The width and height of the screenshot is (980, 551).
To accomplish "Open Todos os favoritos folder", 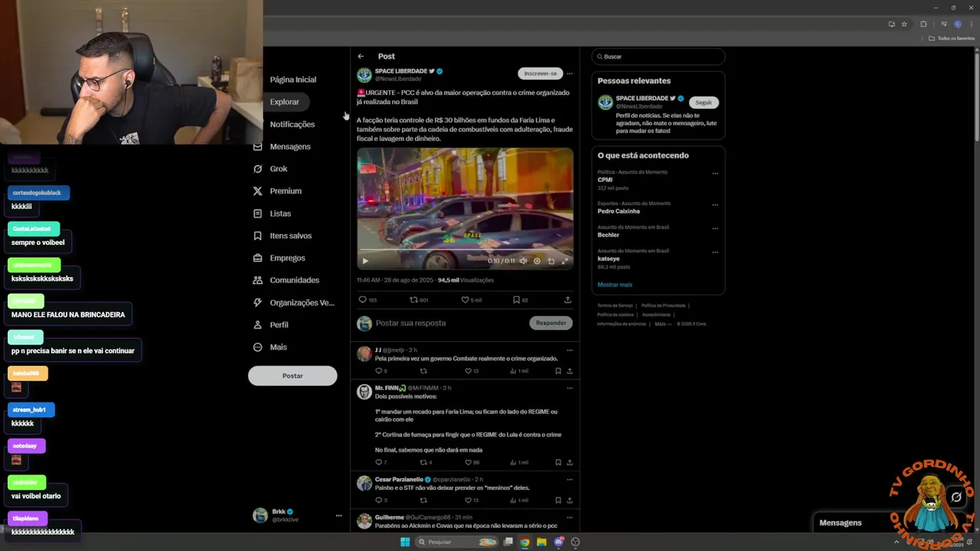I will click(x=952, y=38).
